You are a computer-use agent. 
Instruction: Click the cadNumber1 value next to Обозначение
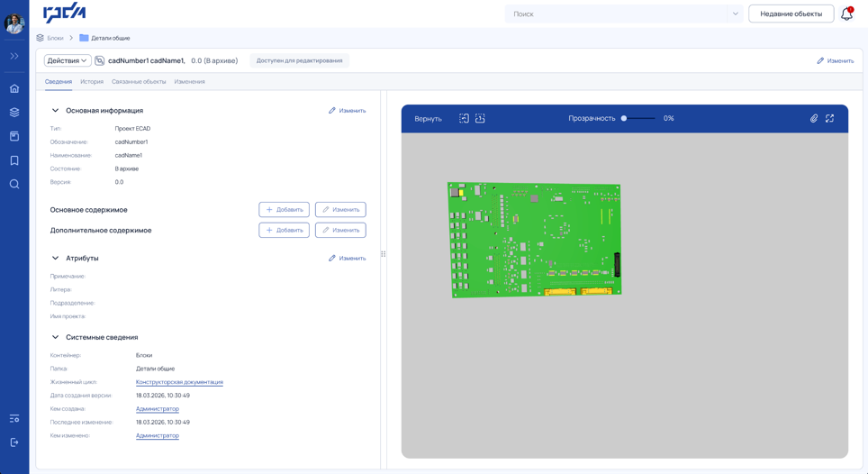click(x=131, y=142)
